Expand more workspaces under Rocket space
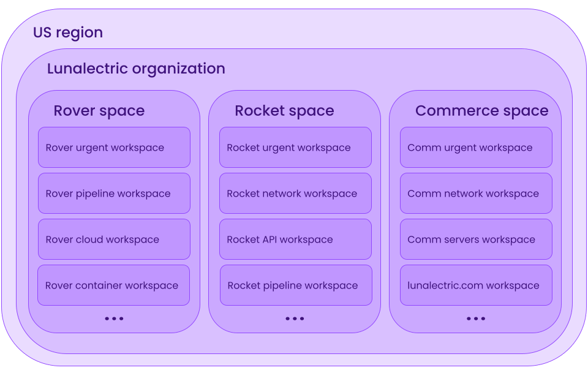 [295, 318]
